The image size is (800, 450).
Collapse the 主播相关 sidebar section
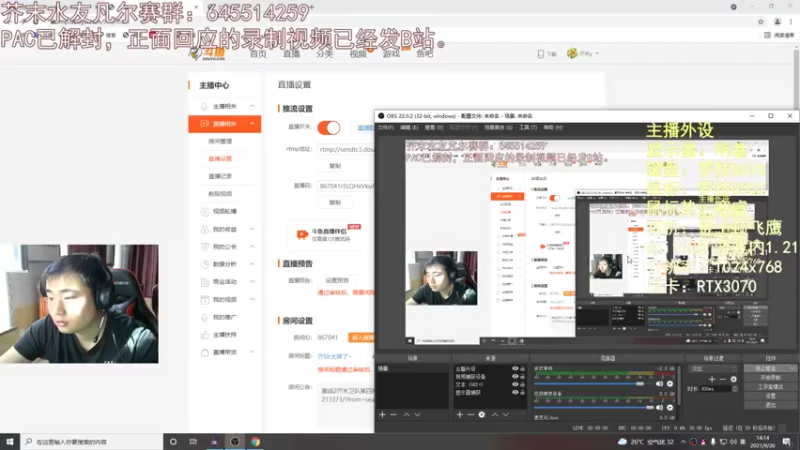(252, 106)
